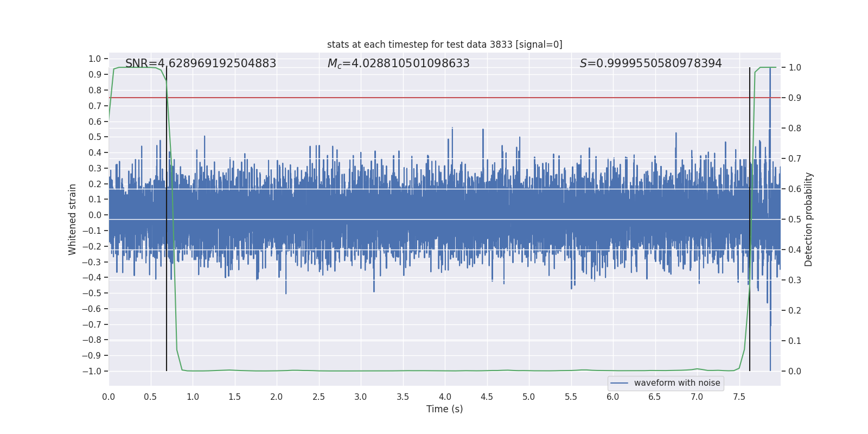This screenshot has height=434, width=868.
Task: Select the 0.1 tick on Whitened strain axis
Action: coord(95,199)
